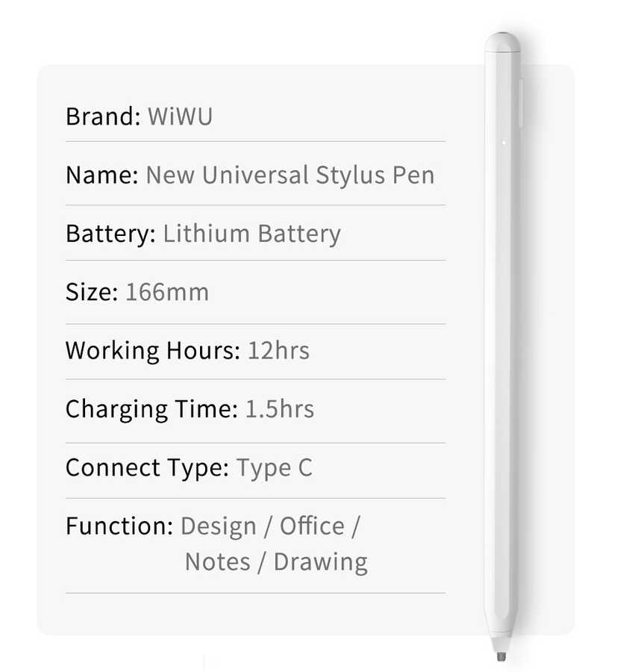
Task: Click the rounded top cap of the stylus
Action: click(x=502, y=42)
